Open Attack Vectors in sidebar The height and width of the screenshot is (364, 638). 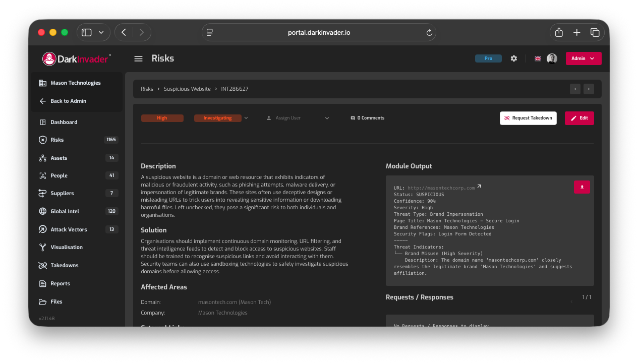point(77,229)
